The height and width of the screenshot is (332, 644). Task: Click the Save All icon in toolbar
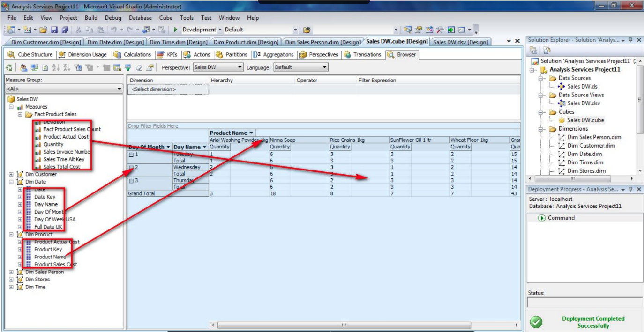[64, 30]
